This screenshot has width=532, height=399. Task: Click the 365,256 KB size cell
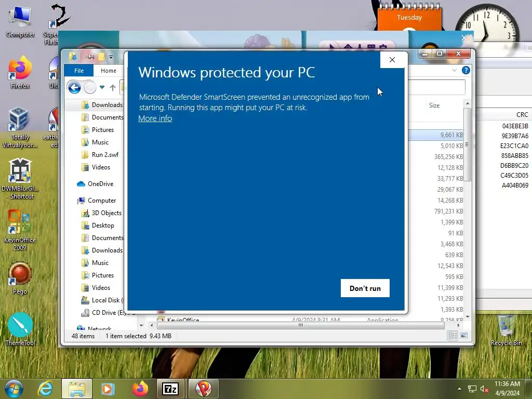(x=448, y=157)
